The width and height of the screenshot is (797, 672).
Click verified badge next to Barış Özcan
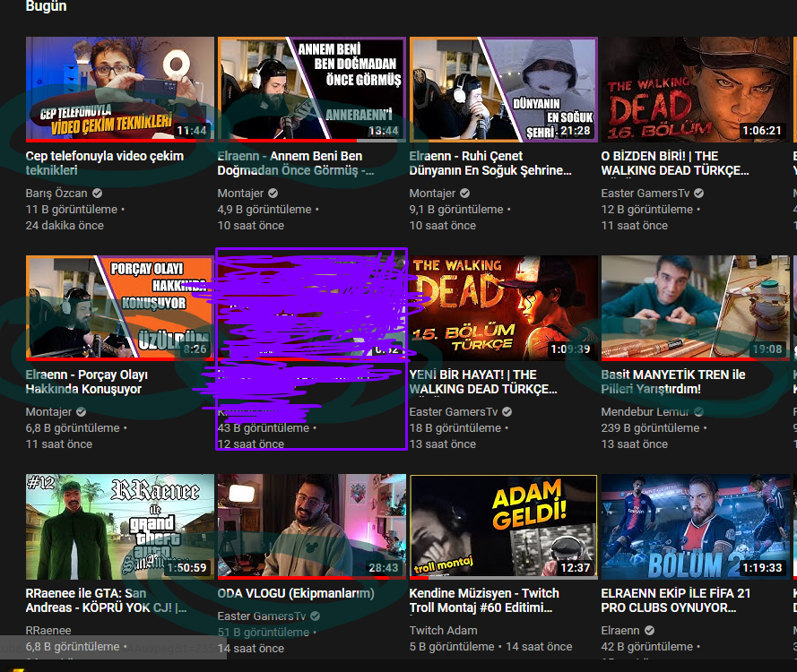pyautogui.click(x=97, y=193)
